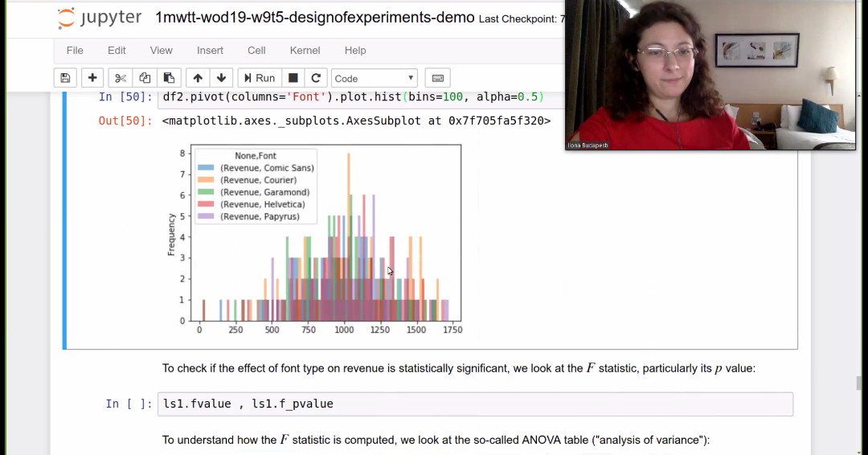Select the Out[50] output prompt
Image resolution: width=868 pixels, height=455 pixels.
125,121
